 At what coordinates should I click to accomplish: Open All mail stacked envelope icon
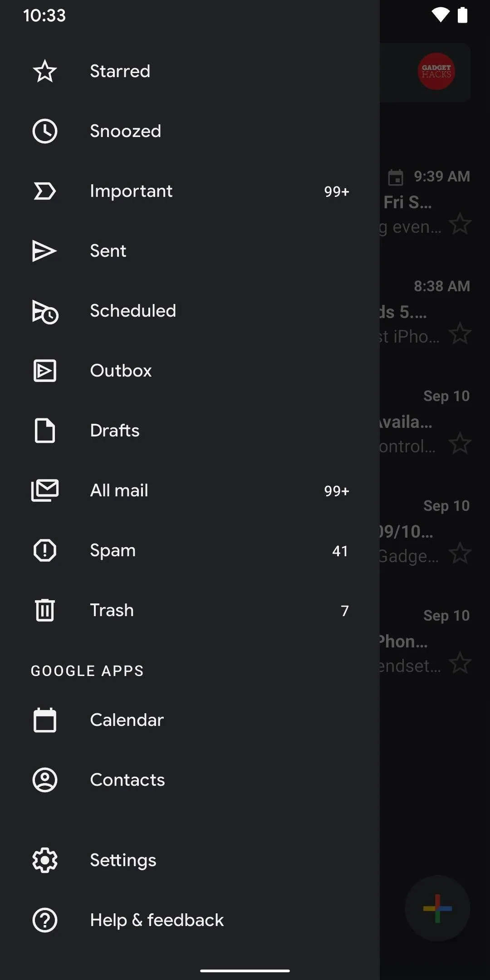[x=45, y=490]
